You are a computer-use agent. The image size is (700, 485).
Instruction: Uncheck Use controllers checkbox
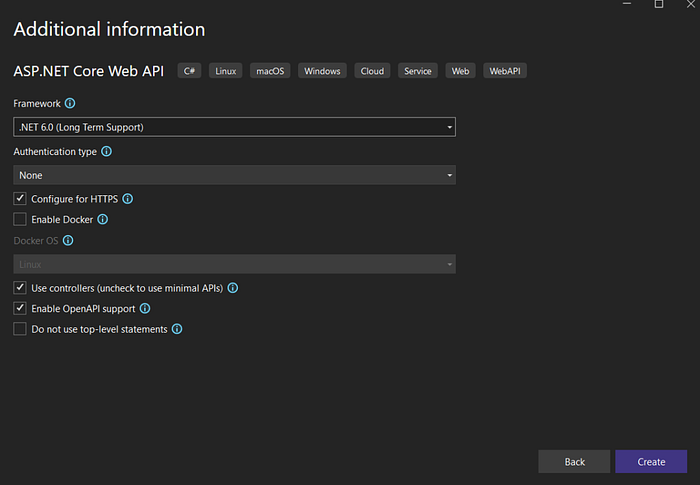[x=20, y=288]
